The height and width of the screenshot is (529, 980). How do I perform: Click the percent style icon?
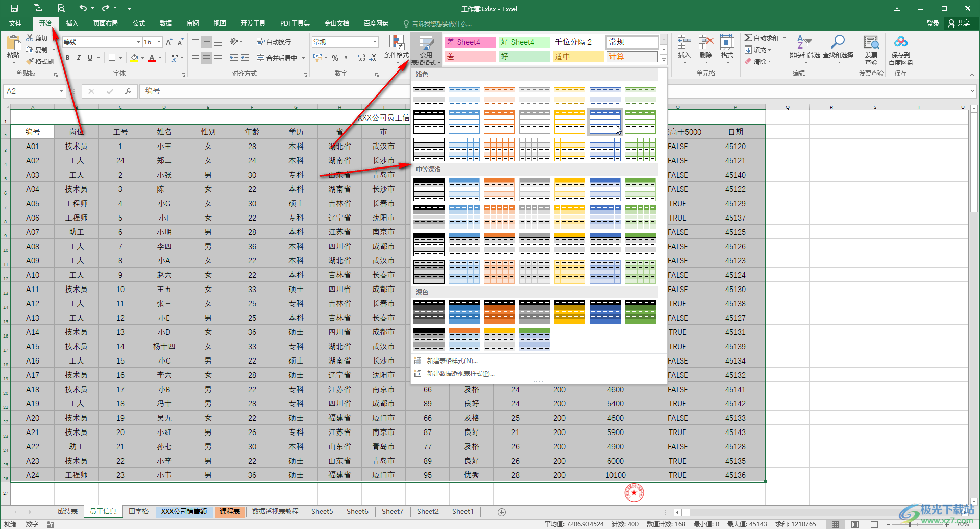(335, 58)
